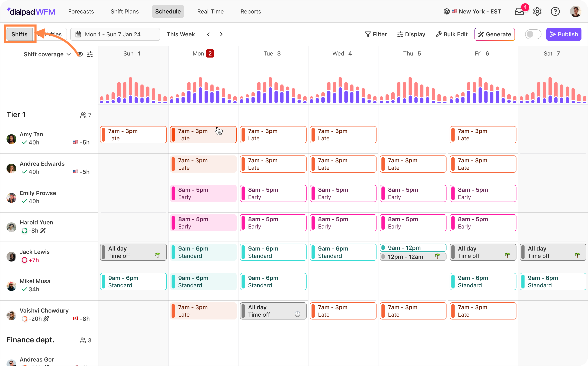Open Jack Lewis's Thursday 12pm - 12am time off
Viewport: 588px width, 366px height.
(x=413, y=257)
